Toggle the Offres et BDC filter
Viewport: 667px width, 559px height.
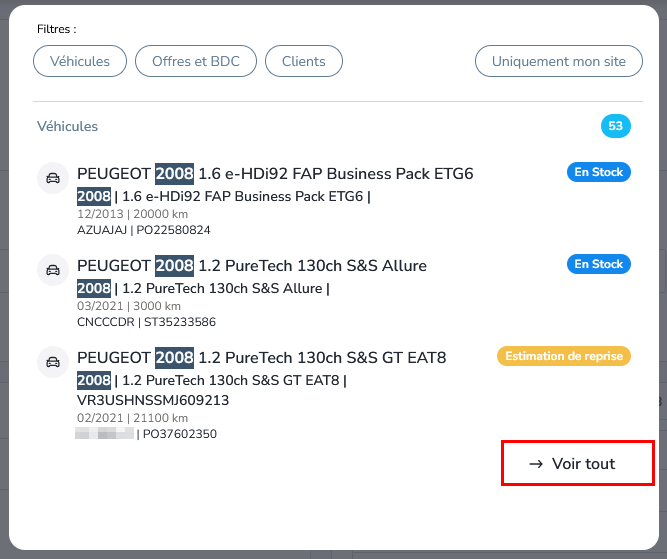pyautogui.click(x=196, y=61)
